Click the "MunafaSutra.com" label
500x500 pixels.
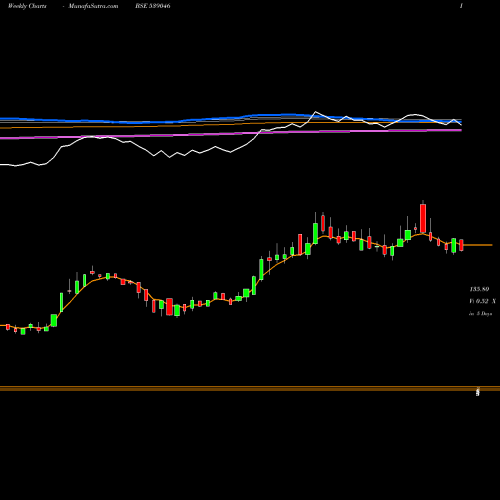[93, 6]
